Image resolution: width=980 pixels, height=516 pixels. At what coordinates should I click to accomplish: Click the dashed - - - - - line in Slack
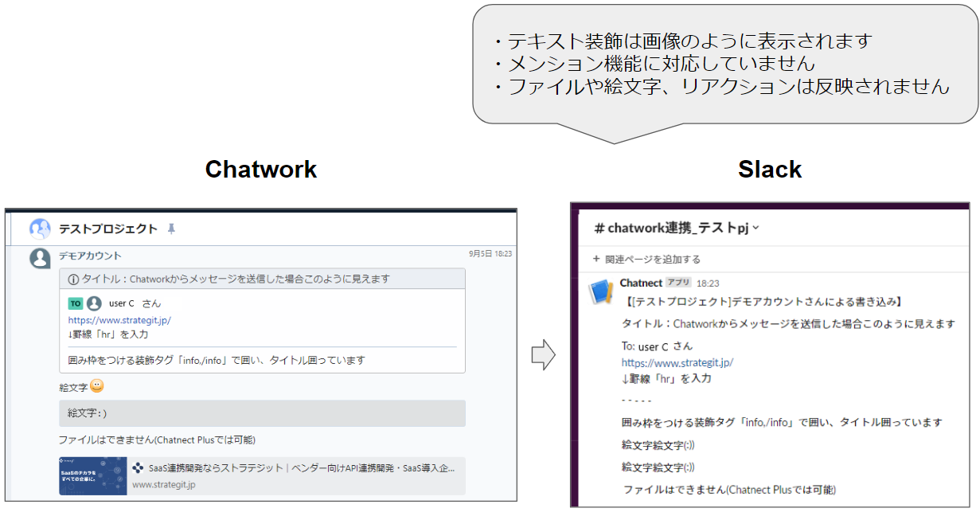636,401
